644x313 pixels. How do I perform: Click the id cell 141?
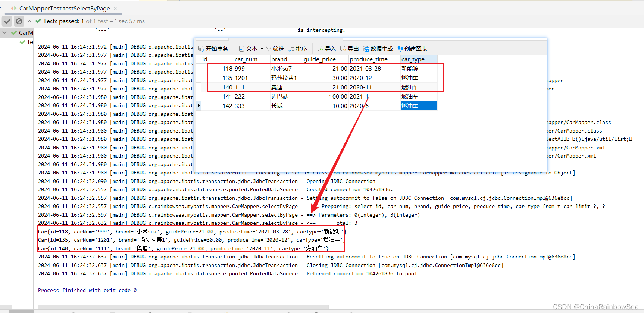tap(217, 97)
